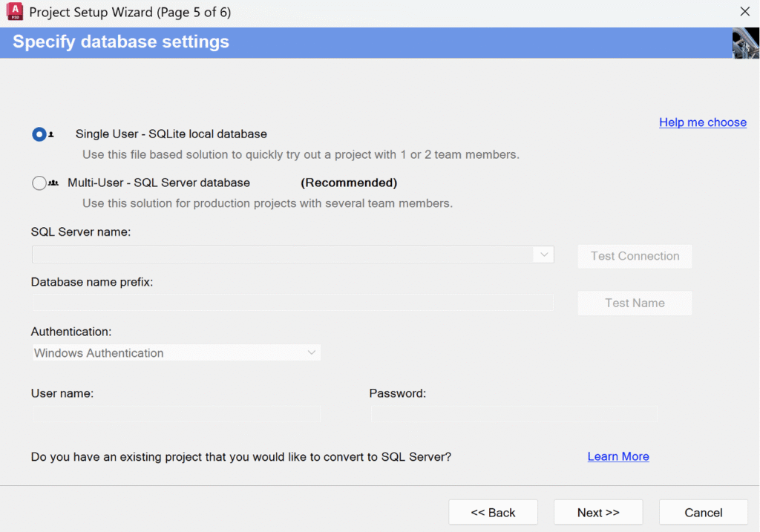Open the SQL Server name dropdown arrow
Image resolution: width=760 pixels, height=532 pixels.
[x=544, y=254]
